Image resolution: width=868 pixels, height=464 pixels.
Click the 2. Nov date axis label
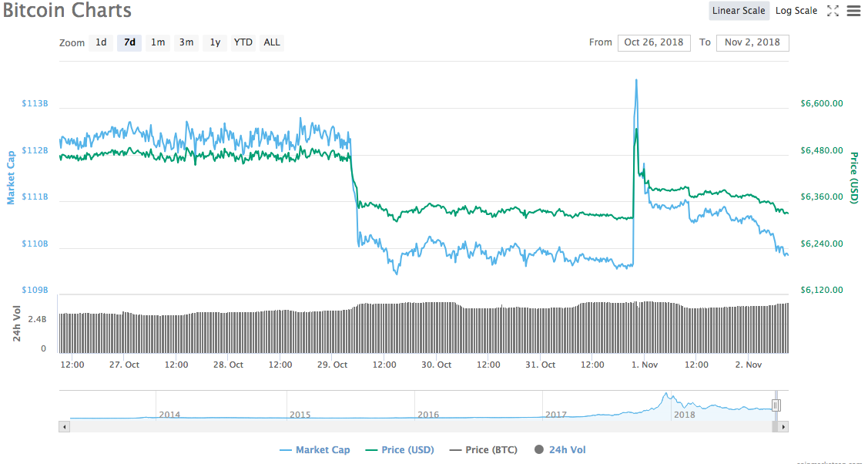tap(749, 365)
